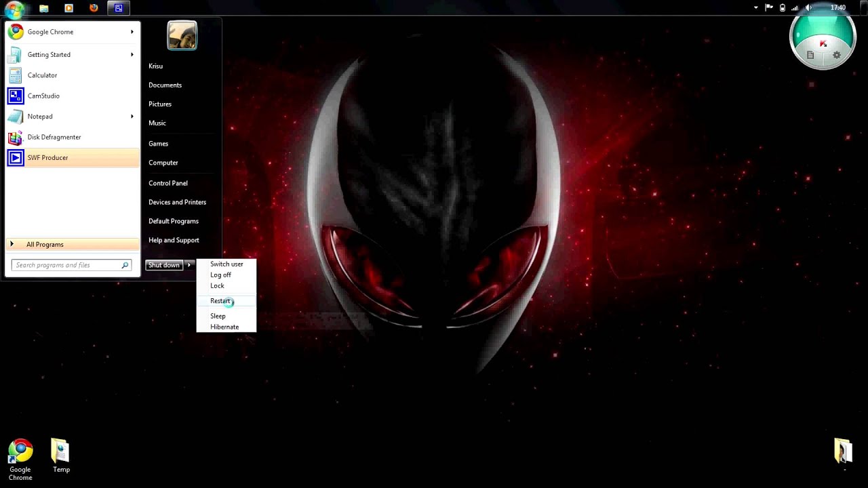The width and height of the screenshot is (868, 488).
Task: Open Windows Explorer from taskbar
Action: click(44, 8)
